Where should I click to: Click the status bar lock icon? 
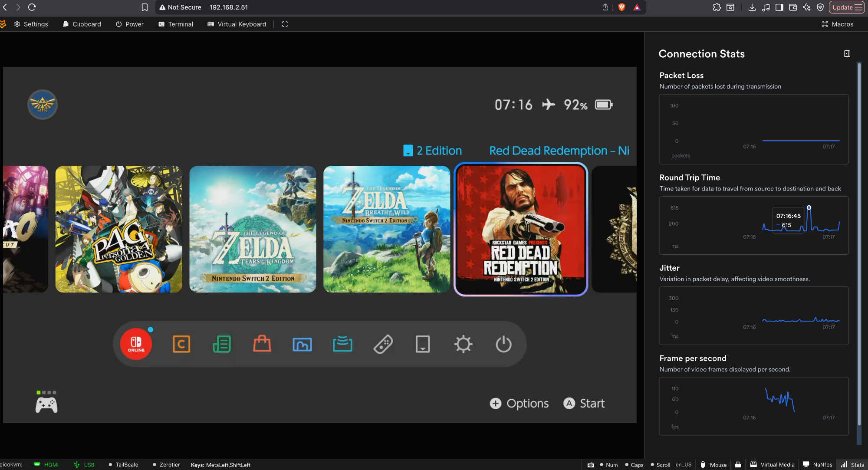click(738, 464)
